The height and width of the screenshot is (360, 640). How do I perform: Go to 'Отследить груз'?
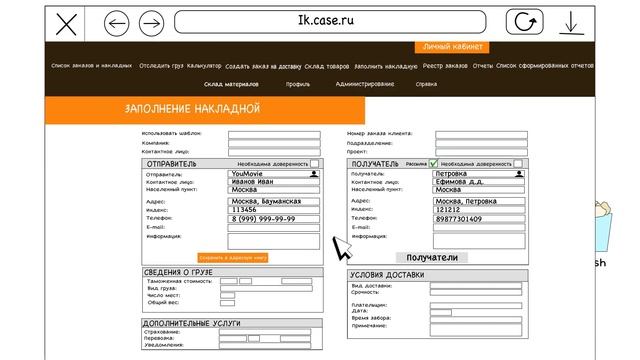161,66
